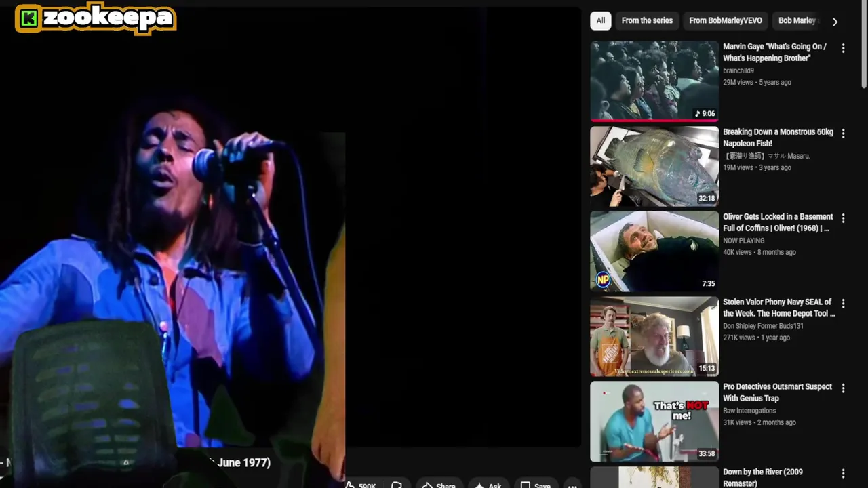Open title Oliver Gets Locked in a Basement
This screenshot has width=868, height=488.
(x=778, y=222)
